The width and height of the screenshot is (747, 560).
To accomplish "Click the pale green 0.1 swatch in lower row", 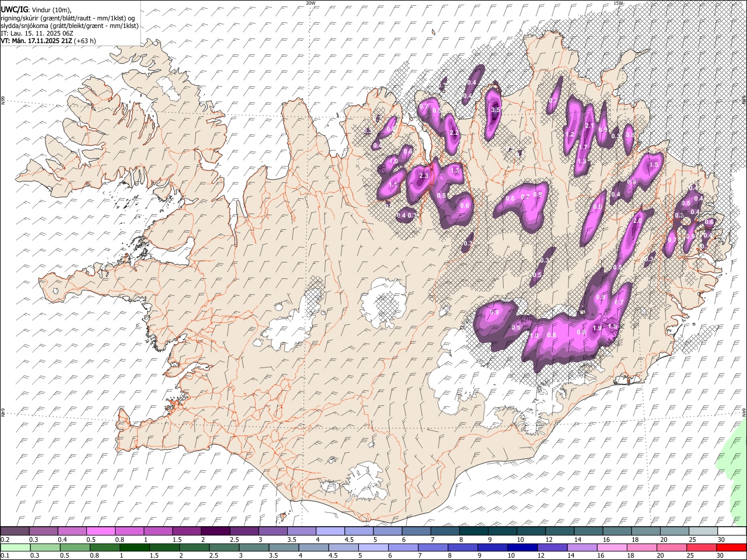I will (x=15, y=548).
